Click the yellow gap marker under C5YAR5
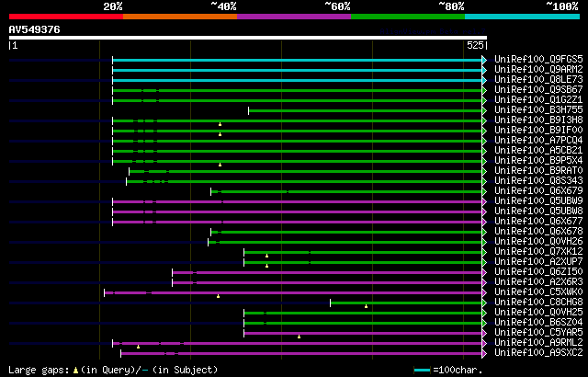 pyautogui.click(x=299, y=337)
